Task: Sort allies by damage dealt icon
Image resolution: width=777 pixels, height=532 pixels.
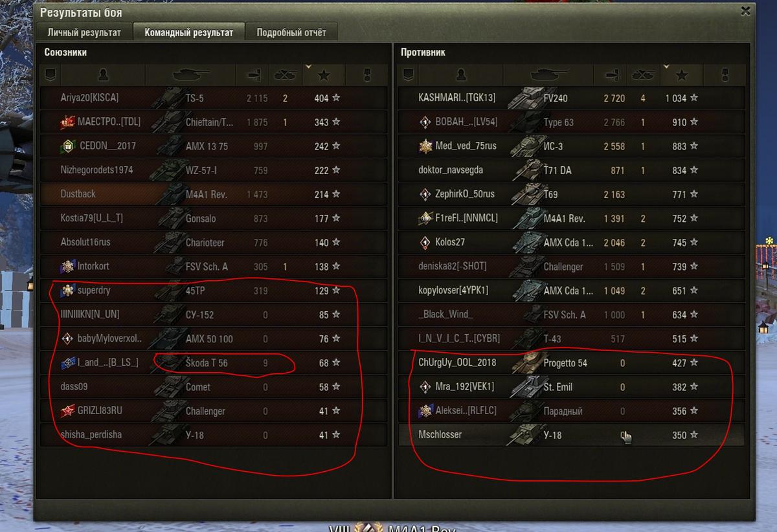Action: [254, 76]
